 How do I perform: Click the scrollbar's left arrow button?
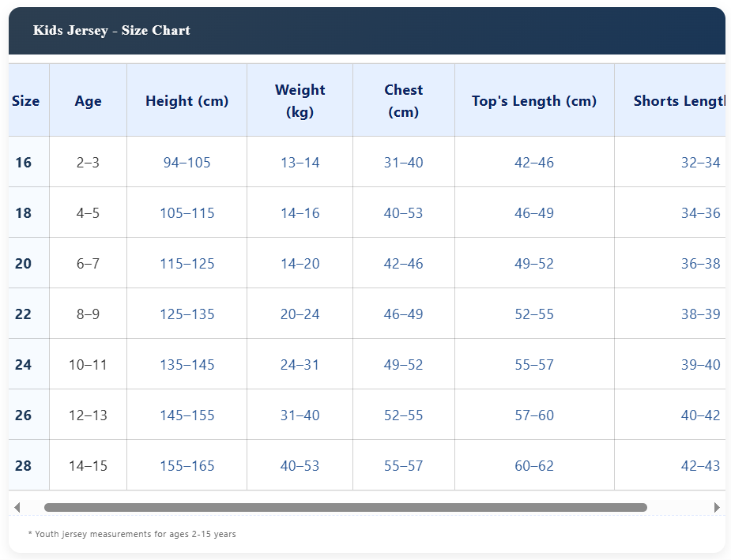click(x=17, y=507)
